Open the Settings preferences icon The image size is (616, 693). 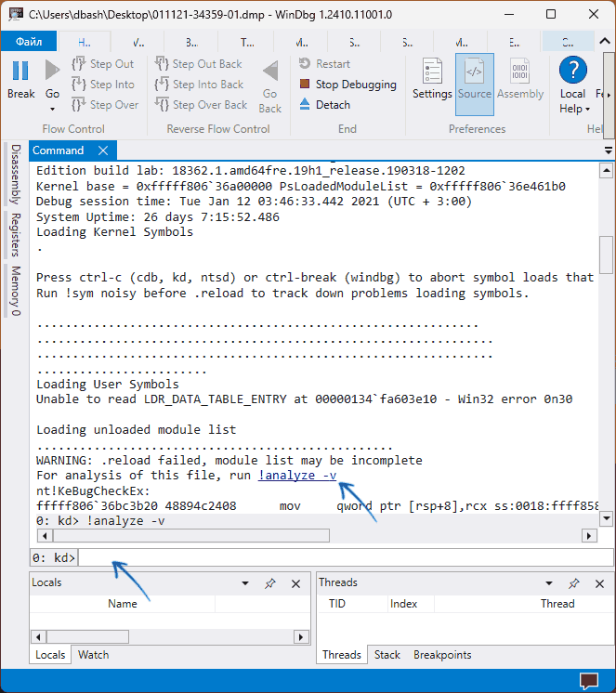click(432, 71)
